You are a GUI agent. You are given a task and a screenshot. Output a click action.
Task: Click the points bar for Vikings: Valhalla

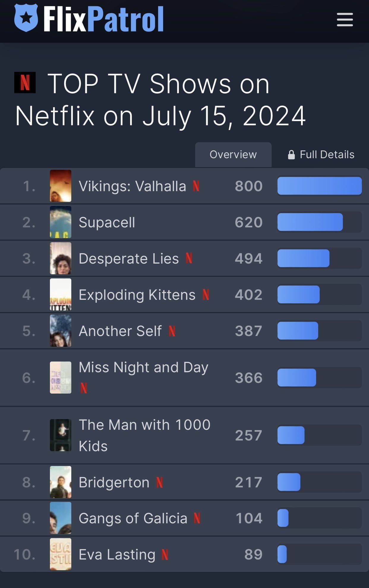coord(320,186)
